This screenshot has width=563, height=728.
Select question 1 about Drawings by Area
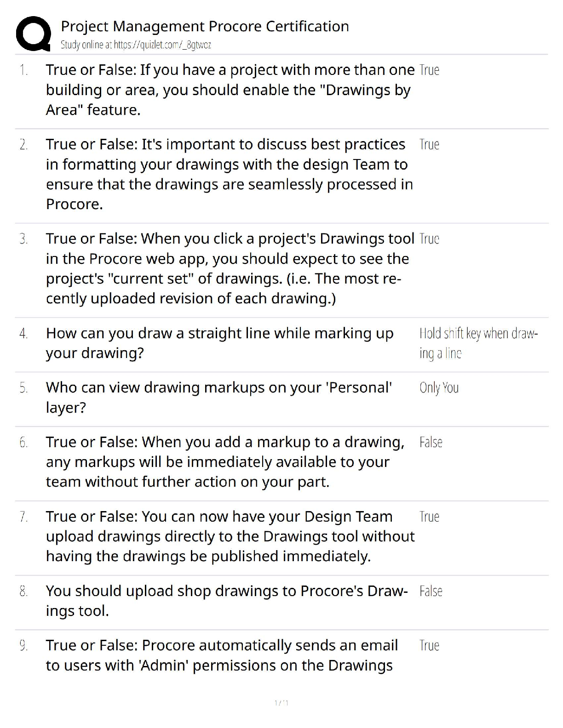coord(230,90)
